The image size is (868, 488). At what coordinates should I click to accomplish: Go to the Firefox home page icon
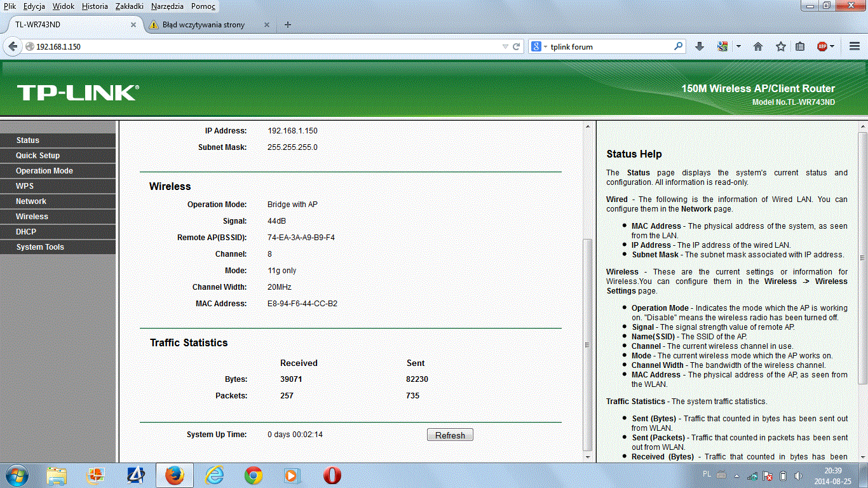[x=757, y=46]
